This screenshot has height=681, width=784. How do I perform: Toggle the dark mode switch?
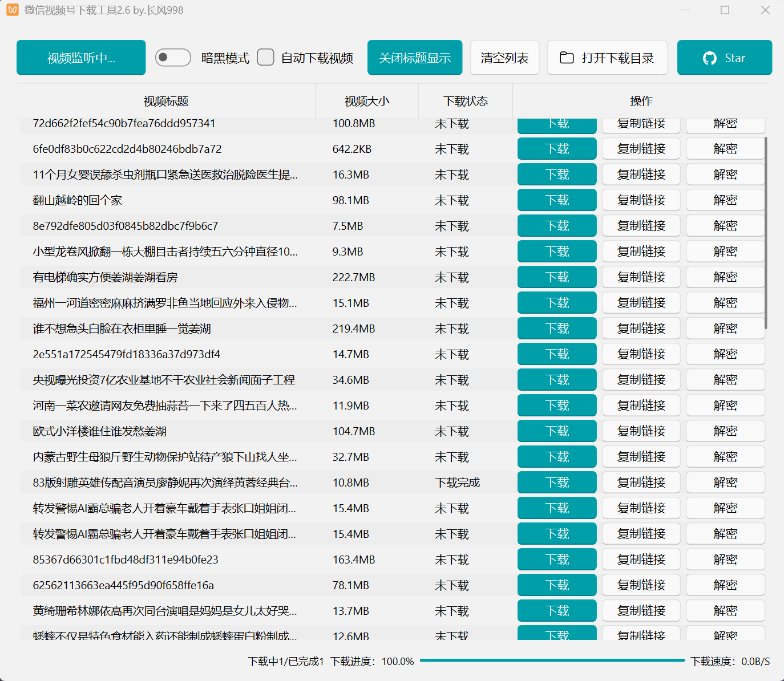tap(173, 58)
